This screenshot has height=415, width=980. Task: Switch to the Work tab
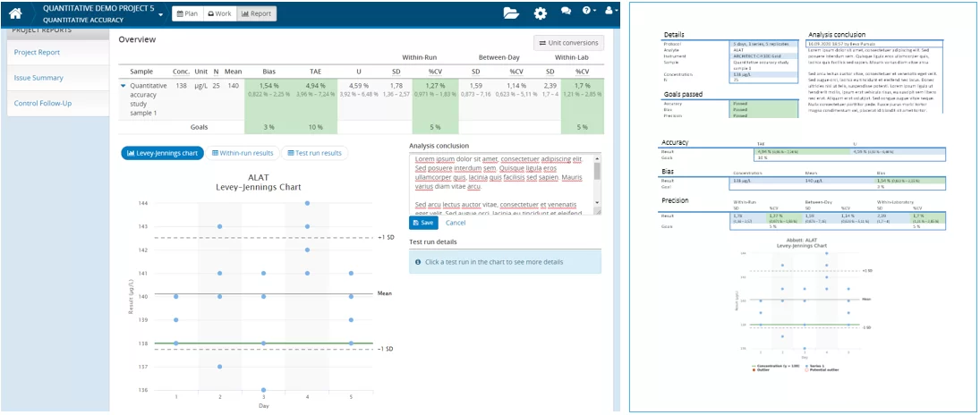[218, 14]
